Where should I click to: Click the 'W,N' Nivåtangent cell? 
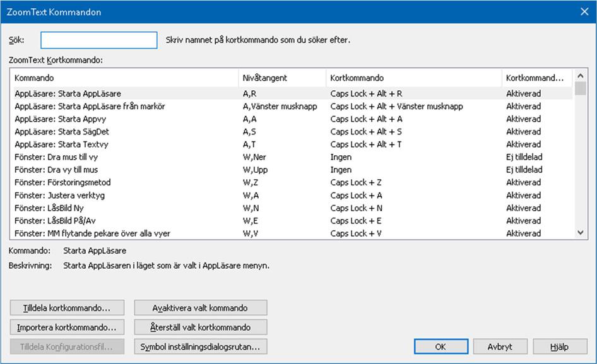[x=251, y=208]
